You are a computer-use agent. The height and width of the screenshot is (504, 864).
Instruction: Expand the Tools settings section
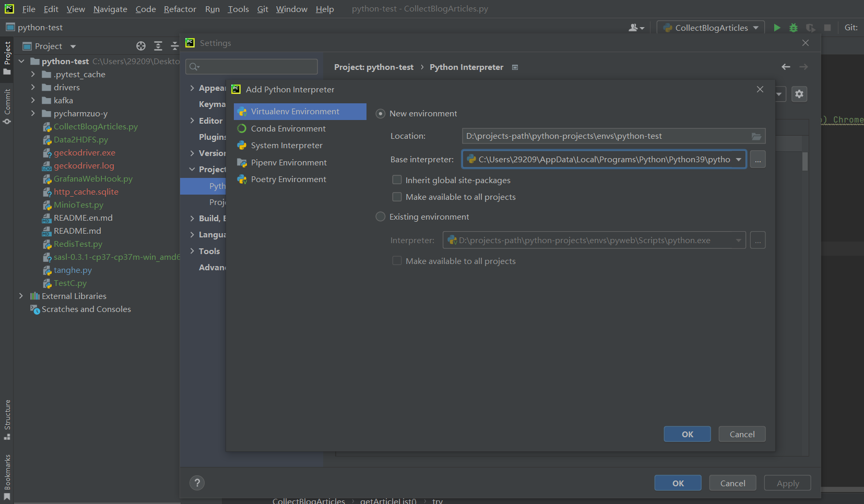192,251
